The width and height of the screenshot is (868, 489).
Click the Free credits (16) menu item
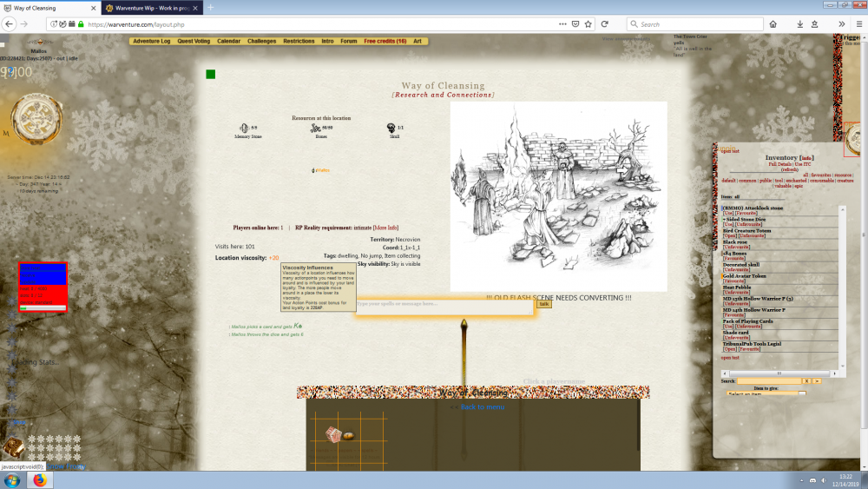tap(385, 41)
